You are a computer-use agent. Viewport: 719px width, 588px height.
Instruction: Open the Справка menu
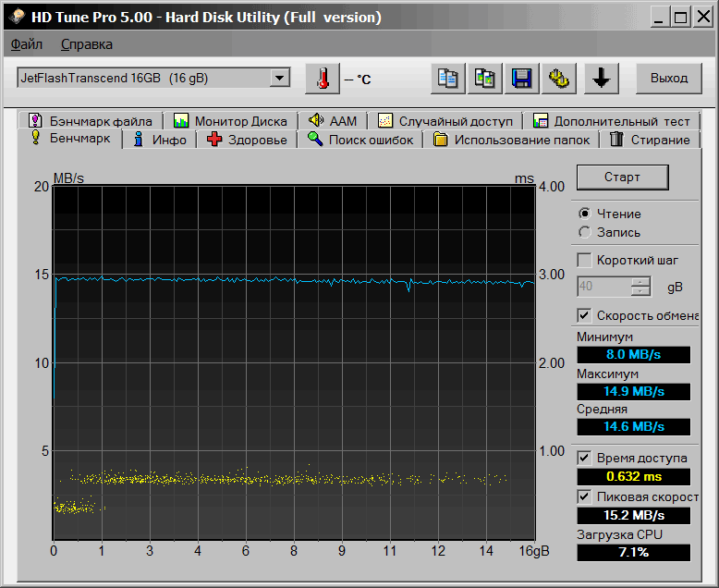87,44
